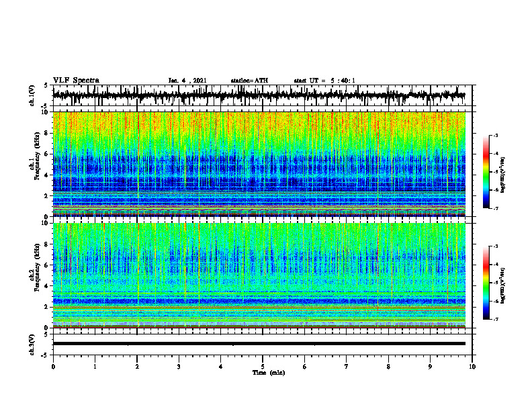The image size is (532, 411).
Task: Click the time axis tick label "8"
Action: 388,367
